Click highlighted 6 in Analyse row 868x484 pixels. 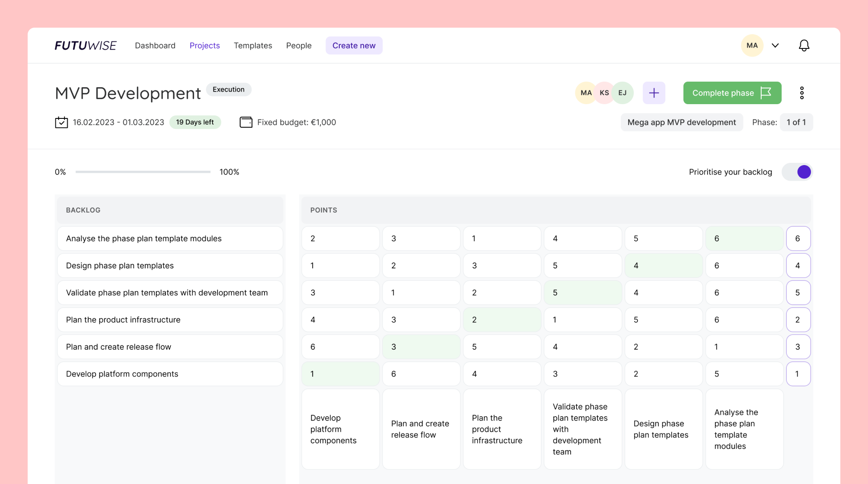[744, 239]
